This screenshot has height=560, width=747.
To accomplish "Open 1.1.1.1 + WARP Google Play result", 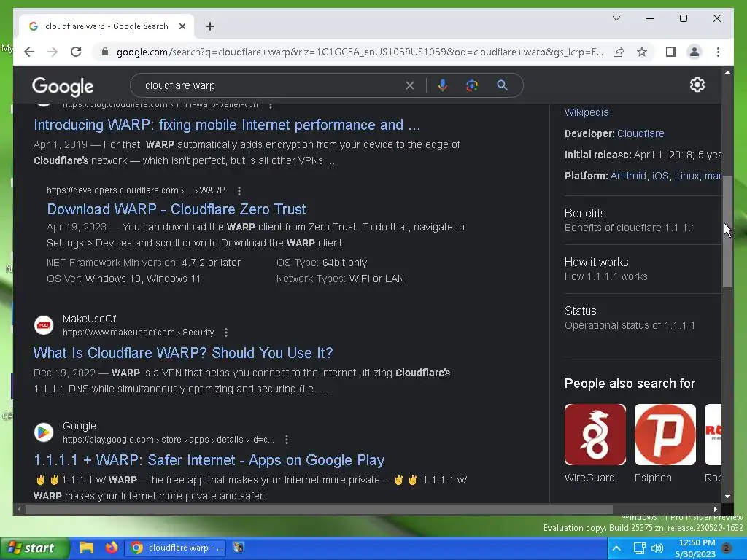I will click(209, 460).
